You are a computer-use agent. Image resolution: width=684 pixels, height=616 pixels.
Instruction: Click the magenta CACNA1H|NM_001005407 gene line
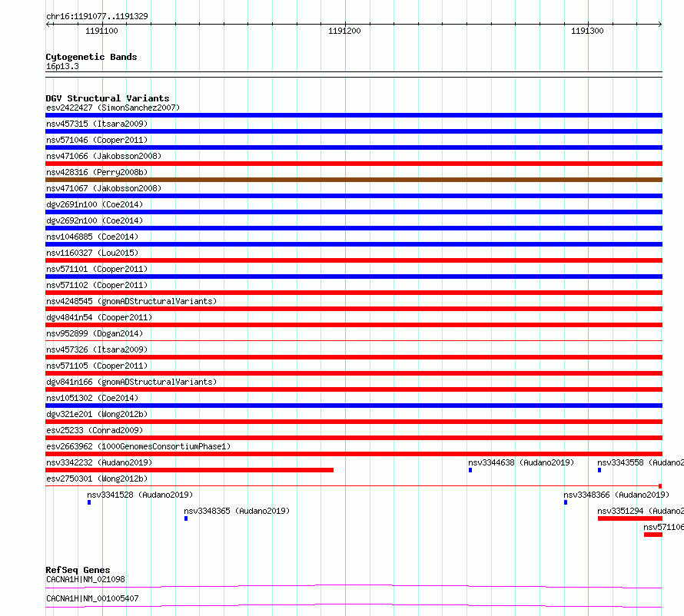tap(354, 605)
